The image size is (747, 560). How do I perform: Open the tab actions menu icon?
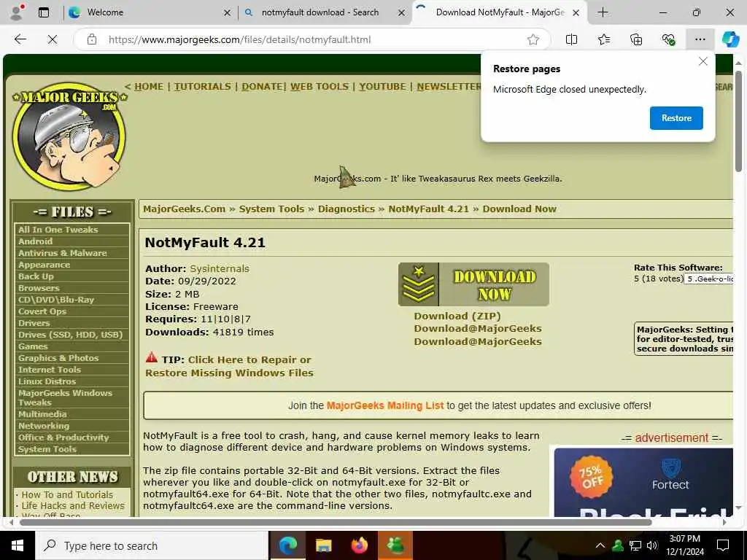(x=44, y=12)
